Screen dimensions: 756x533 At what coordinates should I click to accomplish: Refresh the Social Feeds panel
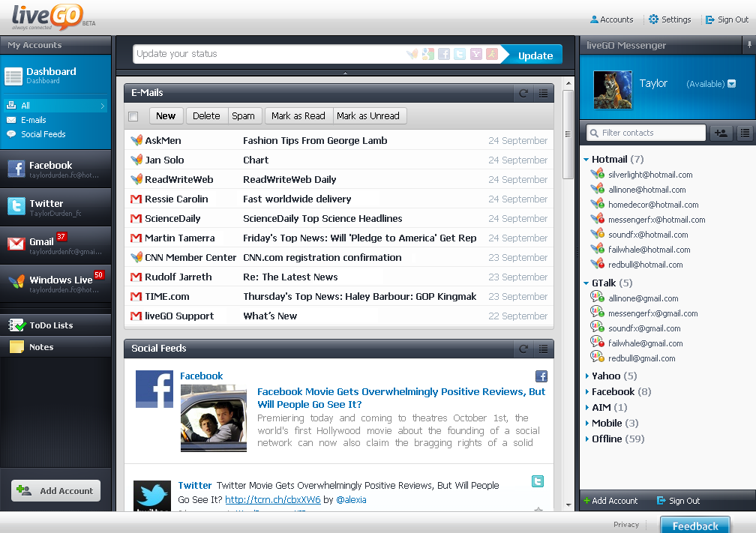523,349
